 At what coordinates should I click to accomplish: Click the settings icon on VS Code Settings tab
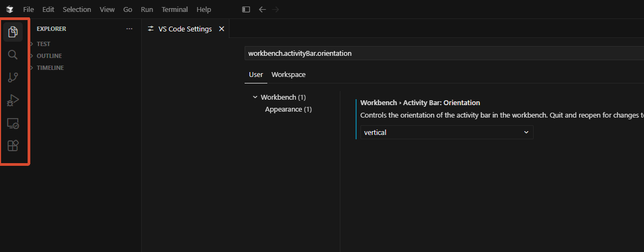click(151, 29)
